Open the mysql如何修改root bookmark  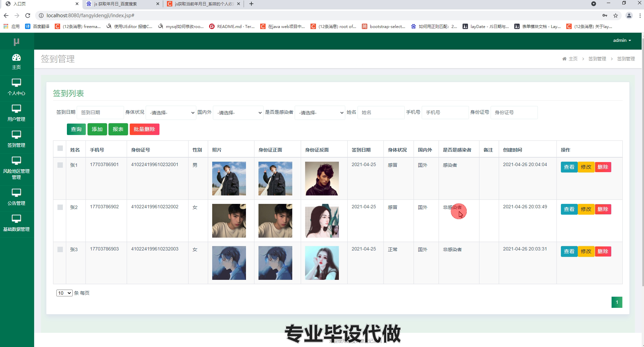[x=180, y=26]
